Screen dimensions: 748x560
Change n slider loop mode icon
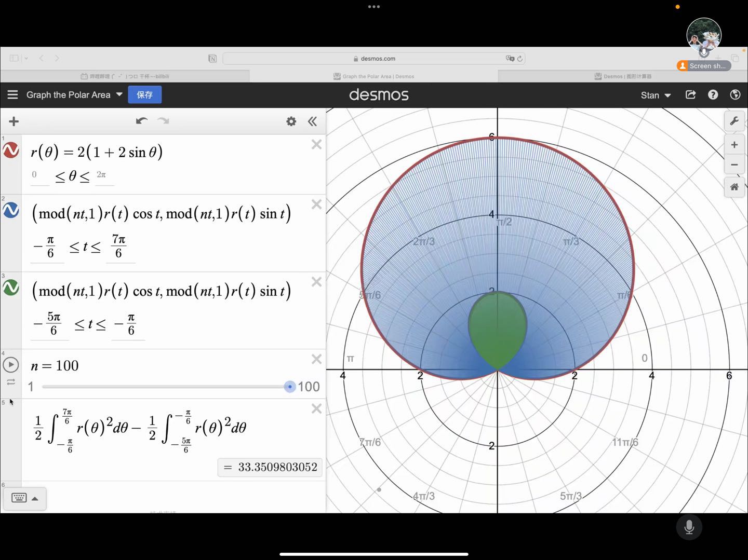tap(11, 382)
